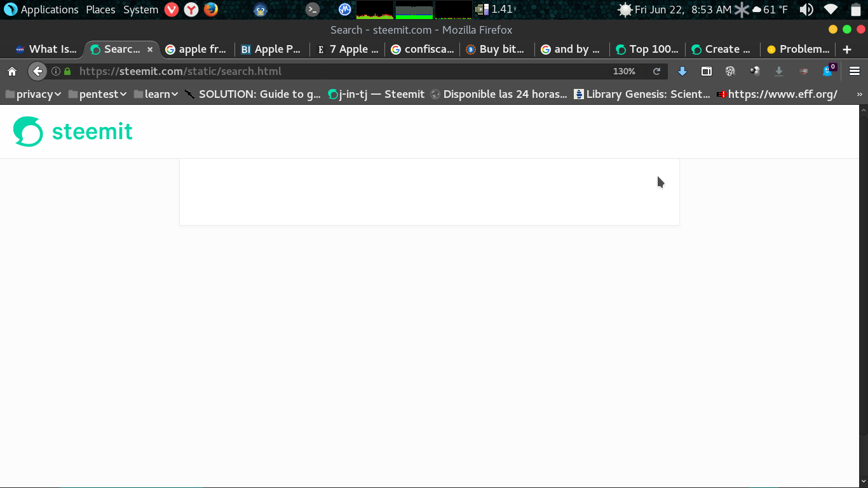Click the green-red CPU history graph

tap(375, 10)
